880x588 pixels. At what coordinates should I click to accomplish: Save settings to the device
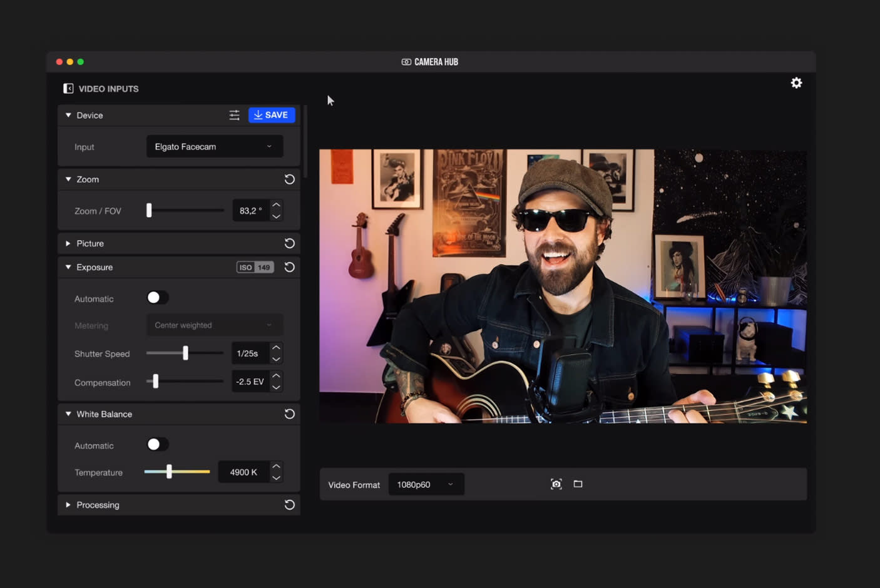(272, 115)
